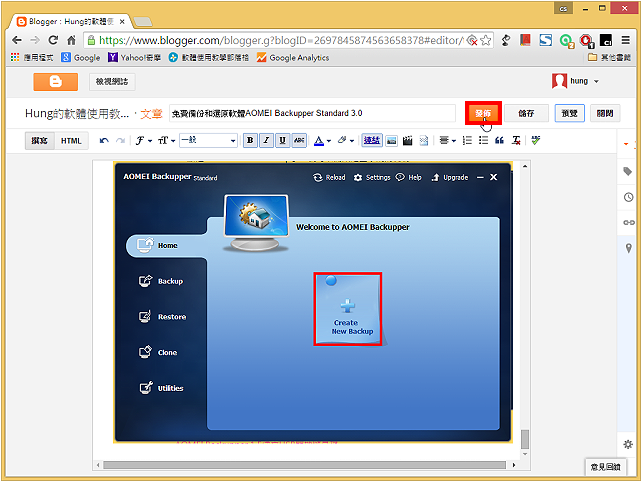This screenshot has width=643, height=483.
Task: Click the View Blog button beside the Blogger logo
Action: (112, 82)
